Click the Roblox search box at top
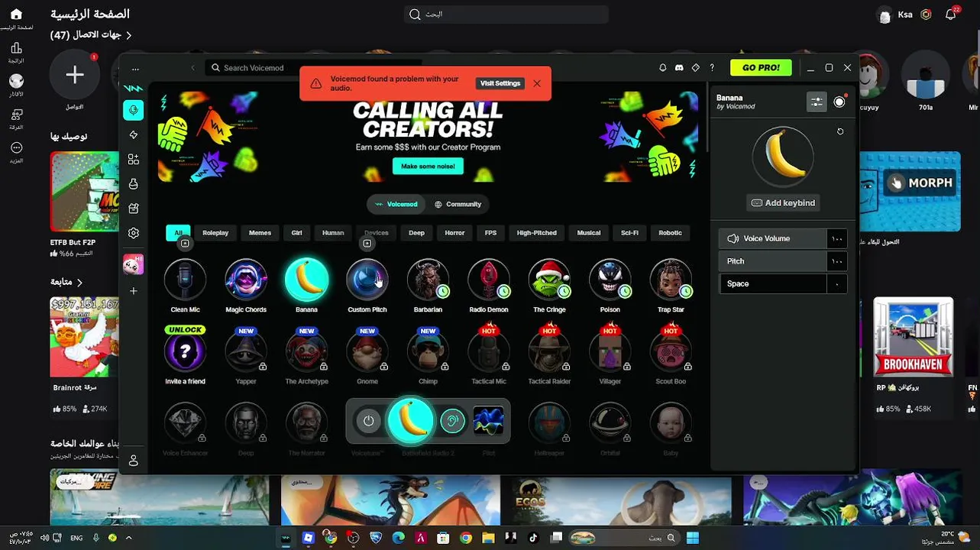Screen dimensions: 980x550 point(506,15)
